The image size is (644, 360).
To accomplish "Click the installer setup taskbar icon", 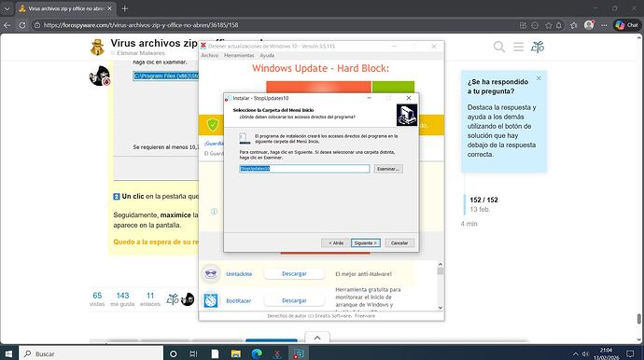I will [x=298, y=353].
